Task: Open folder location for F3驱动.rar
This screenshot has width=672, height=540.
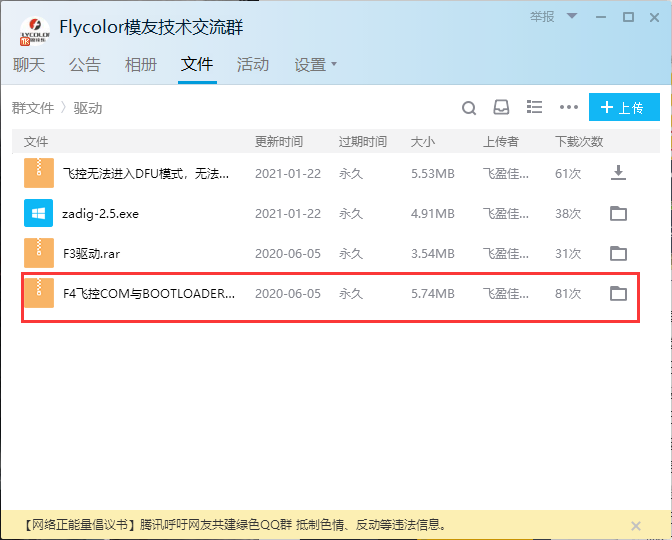Action: pos(618,253)
